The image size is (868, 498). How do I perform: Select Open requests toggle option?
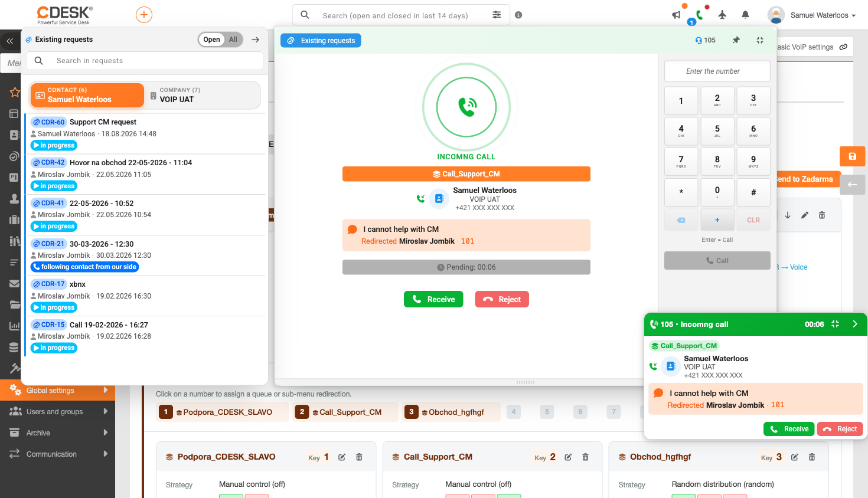click(x=211, y=40)
